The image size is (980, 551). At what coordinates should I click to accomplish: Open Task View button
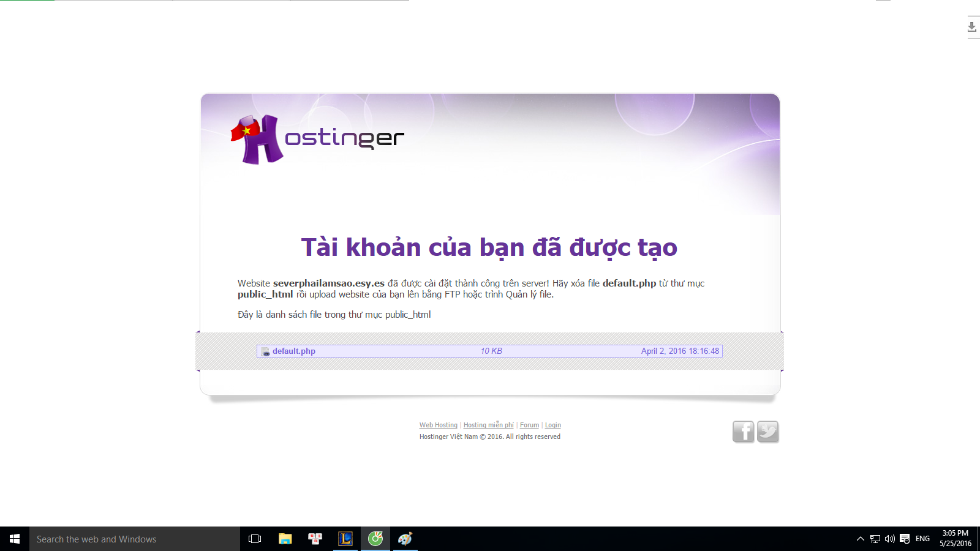[x=255, y=539]
